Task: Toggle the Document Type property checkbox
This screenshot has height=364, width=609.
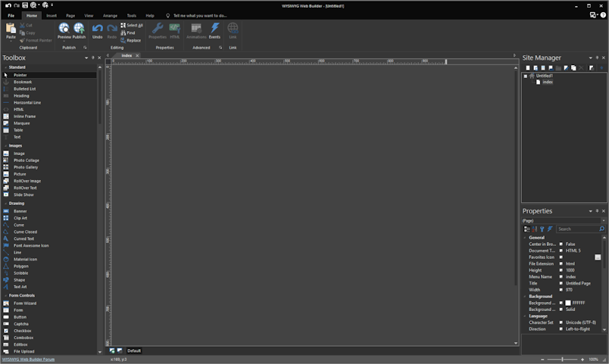Action: [x=561, y=250]
